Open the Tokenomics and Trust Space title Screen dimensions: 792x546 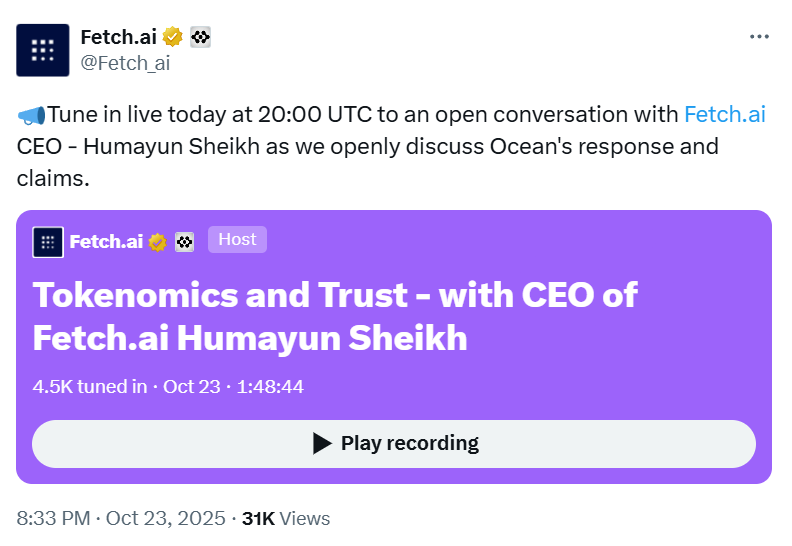(x=335, y=315)
